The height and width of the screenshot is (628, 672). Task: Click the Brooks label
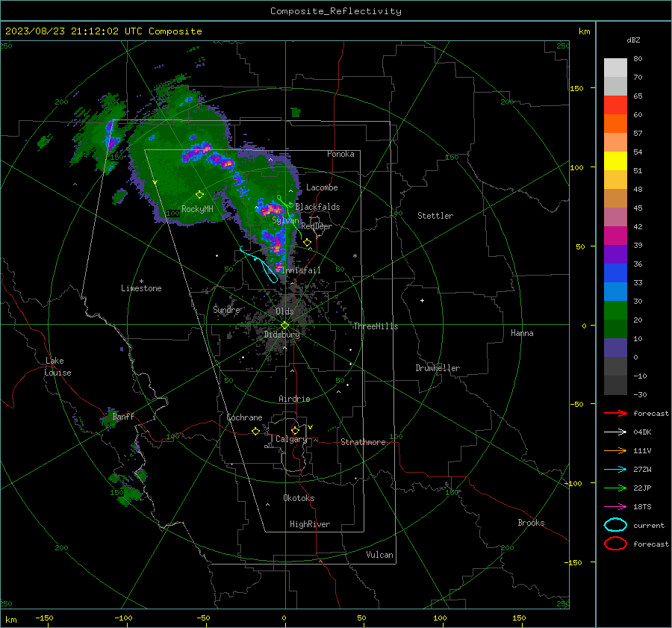point(531,523)
